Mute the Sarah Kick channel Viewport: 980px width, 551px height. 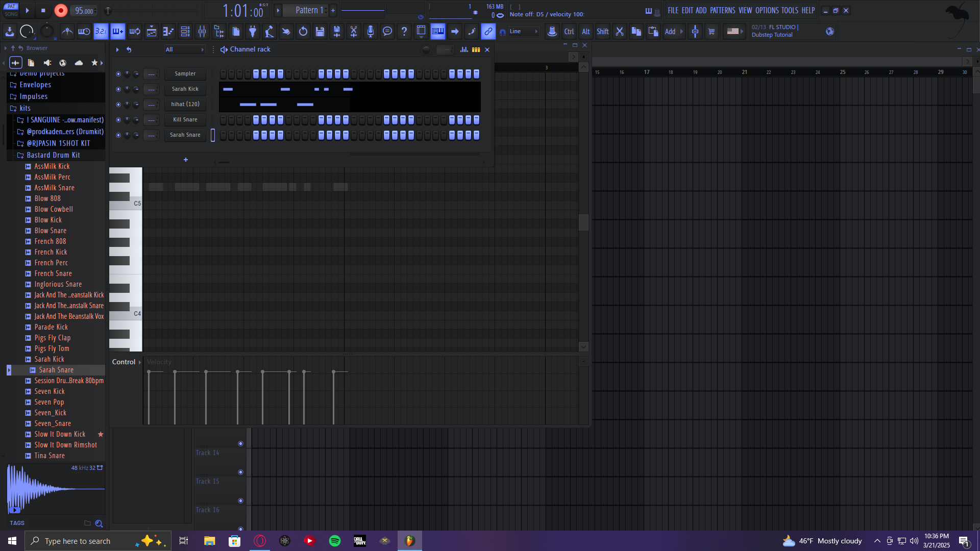(x=118, y=89)
